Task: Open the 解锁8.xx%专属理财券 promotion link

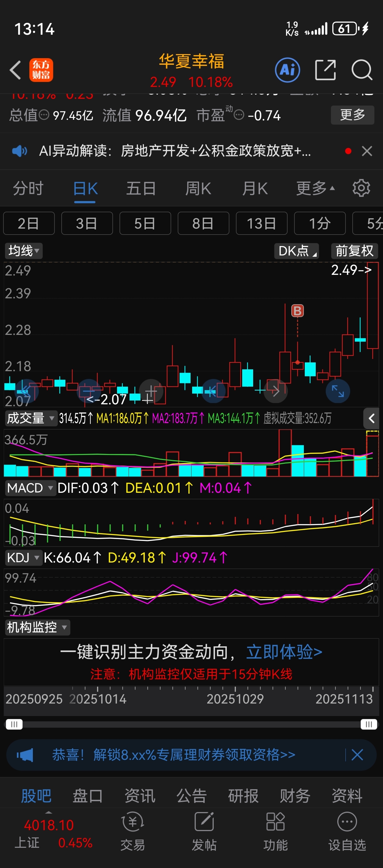Action: point(174,755)
